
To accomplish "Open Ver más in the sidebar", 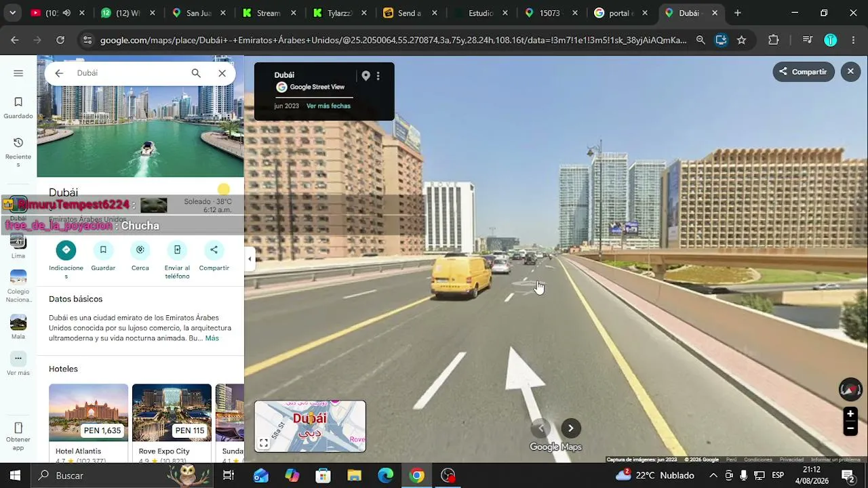I will (x=18, y=364).
